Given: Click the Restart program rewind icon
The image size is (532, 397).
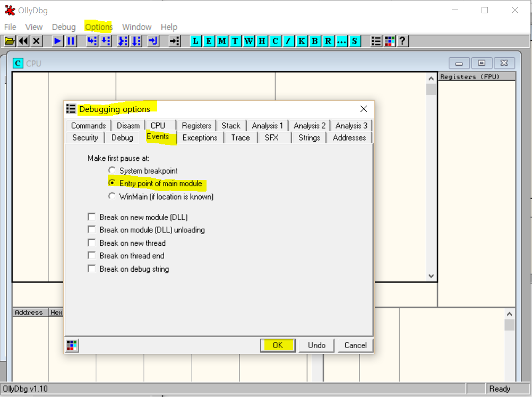Looking at the screenshot, I should (x=23, y=41).
